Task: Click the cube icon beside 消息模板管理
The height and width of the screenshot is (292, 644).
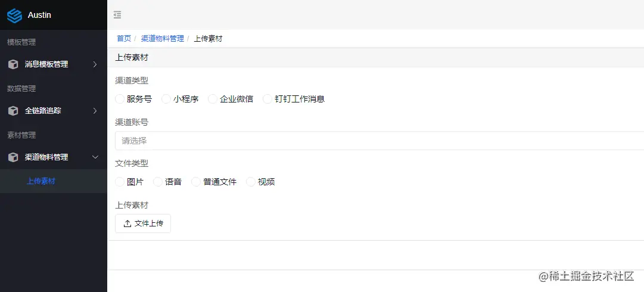Action: 13,64
